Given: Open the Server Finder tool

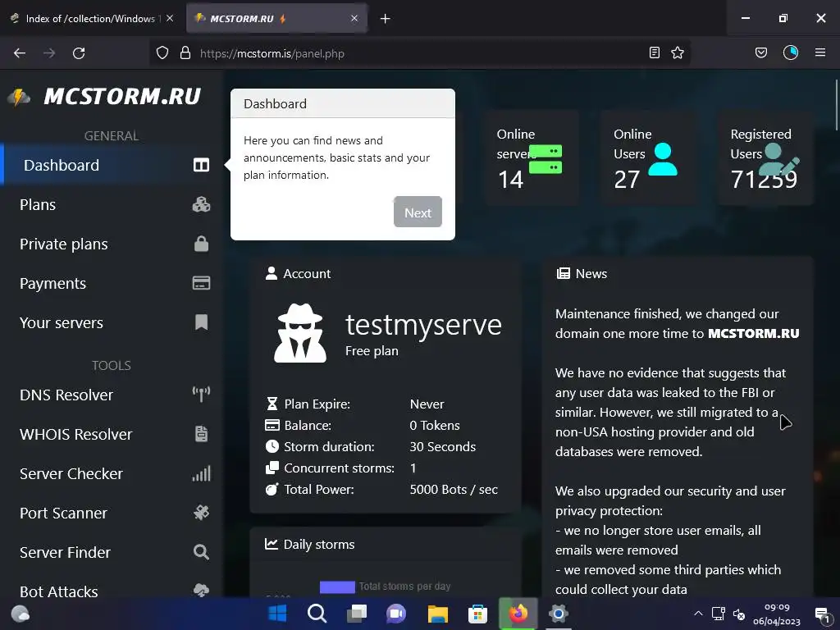Looking at the screenshot, I should [x=111, y=552].
